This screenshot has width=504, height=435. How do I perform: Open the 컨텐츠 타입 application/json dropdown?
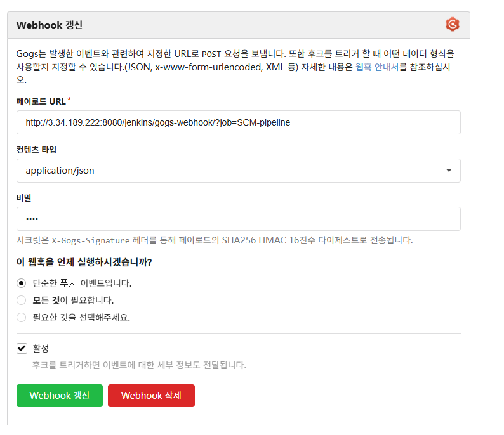[239, 171]
